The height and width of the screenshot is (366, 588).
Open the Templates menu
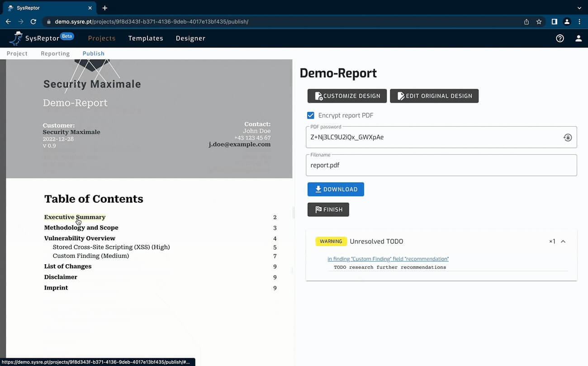point(146,38)
